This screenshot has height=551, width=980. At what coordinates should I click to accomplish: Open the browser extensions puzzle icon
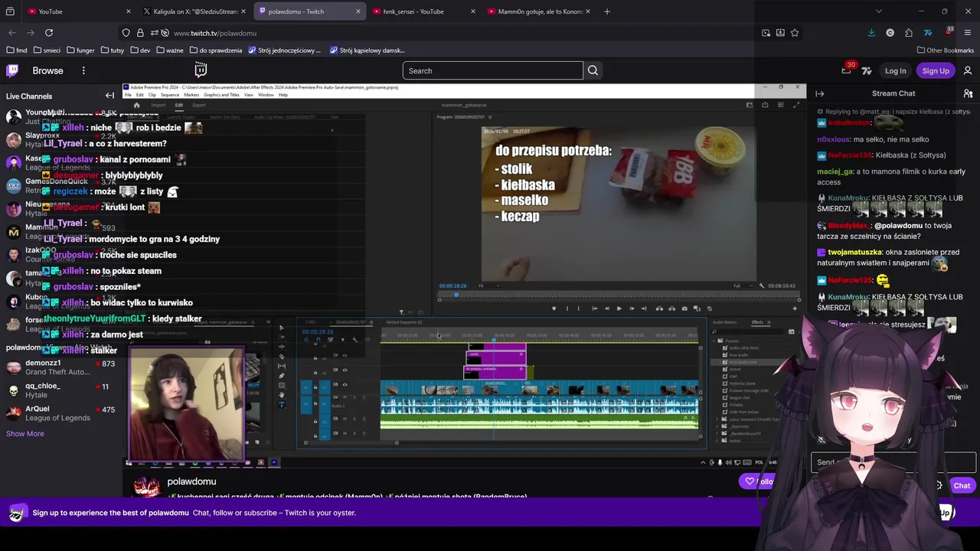pyautogui.click(x=909, y=33)
